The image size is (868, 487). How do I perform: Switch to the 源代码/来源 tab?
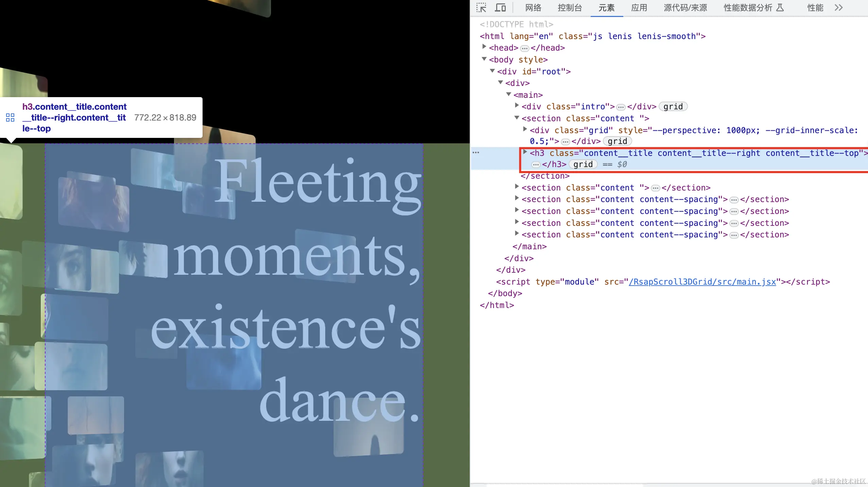(685, 7)
